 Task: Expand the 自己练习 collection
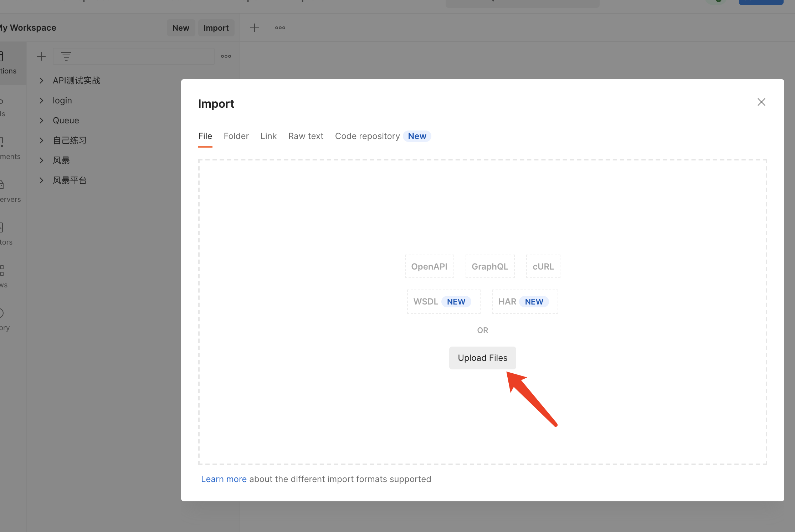pos(41,140)
